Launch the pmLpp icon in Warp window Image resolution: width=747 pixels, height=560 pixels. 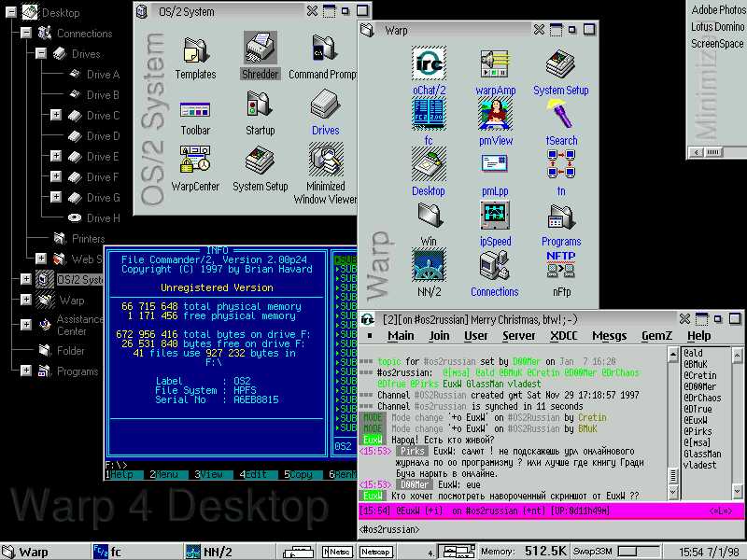pyautogui.click(x=495, y=162)
